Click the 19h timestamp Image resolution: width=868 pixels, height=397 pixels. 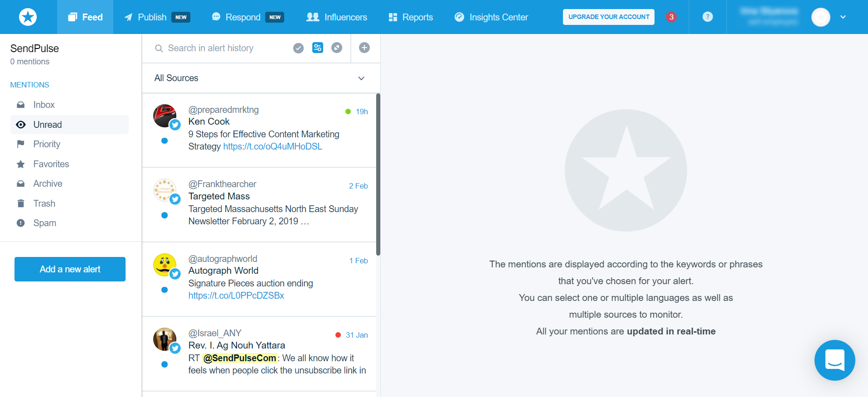[x=362, y=111]
